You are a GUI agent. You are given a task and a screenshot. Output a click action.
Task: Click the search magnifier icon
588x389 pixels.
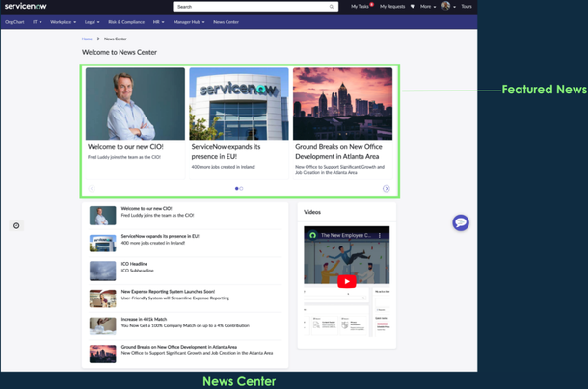(x=332, y=7)
